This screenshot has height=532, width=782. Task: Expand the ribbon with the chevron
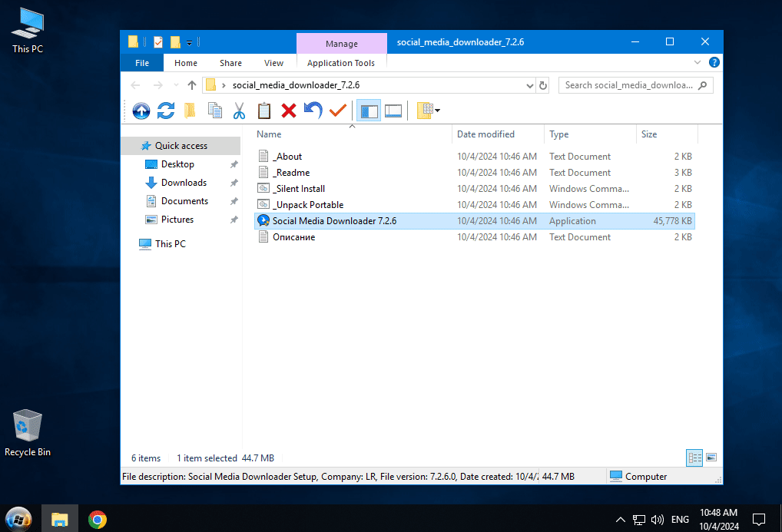(698, 62)
